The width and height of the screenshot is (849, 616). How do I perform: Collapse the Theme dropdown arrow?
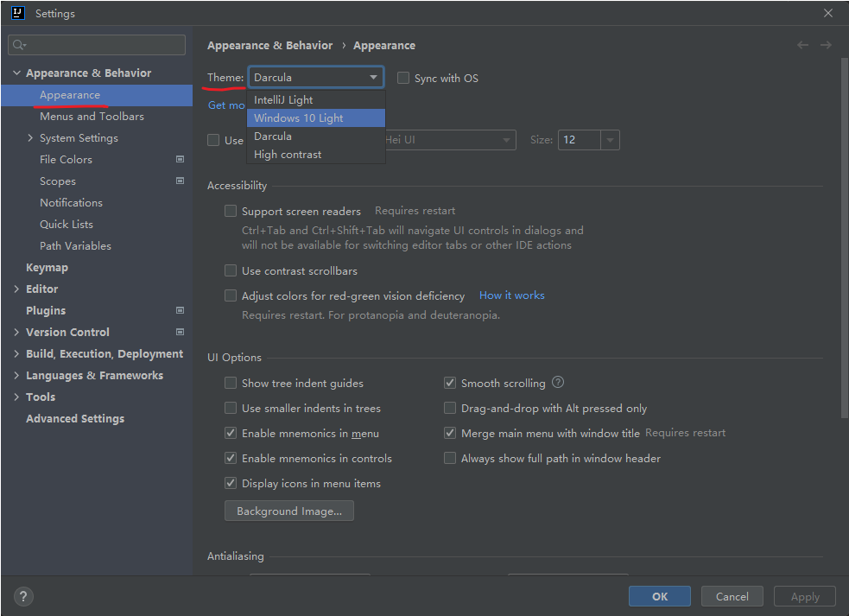pos(374,78)
